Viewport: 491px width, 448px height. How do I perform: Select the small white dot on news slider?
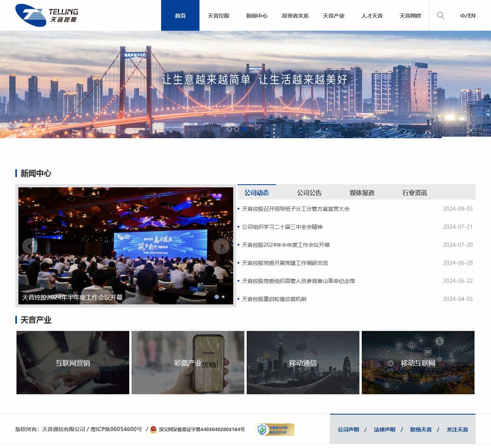pos(223,297)
